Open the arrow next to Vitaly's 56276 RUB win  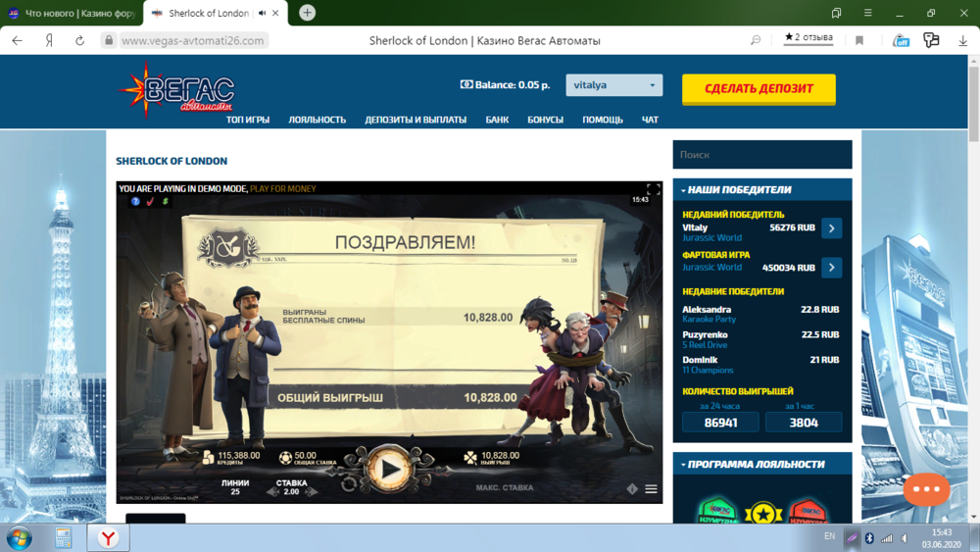tap(831, 228)
